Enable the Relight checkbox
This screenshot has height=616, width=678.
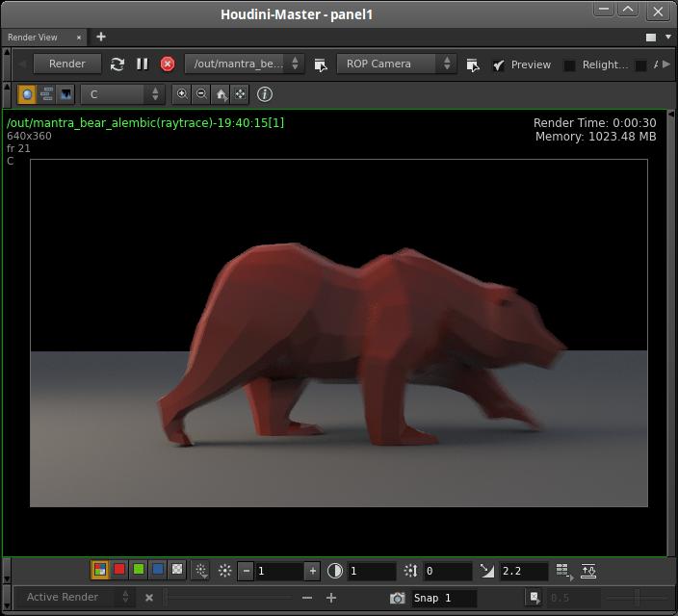569,65
